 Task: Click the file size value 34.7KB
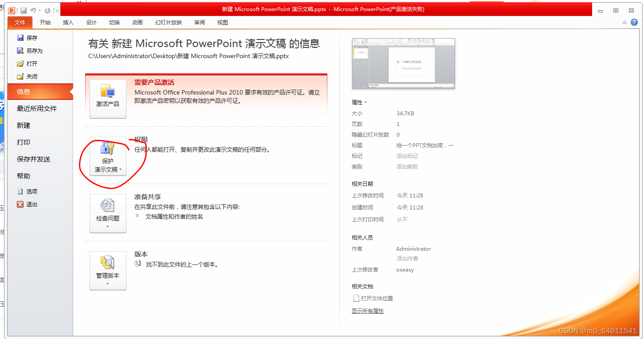(x=405, y=114)
